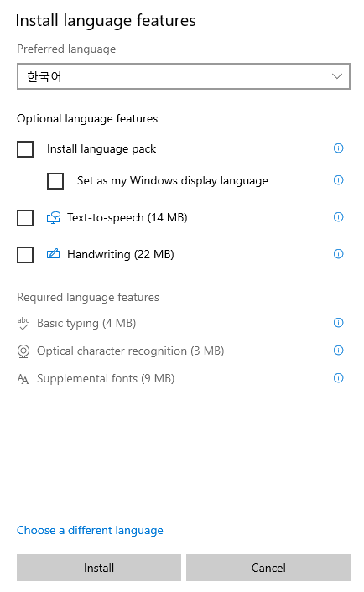Open Optical character recognition info icon
The image size is (364, 592).
pyautogui.click(x=338, y=350)
